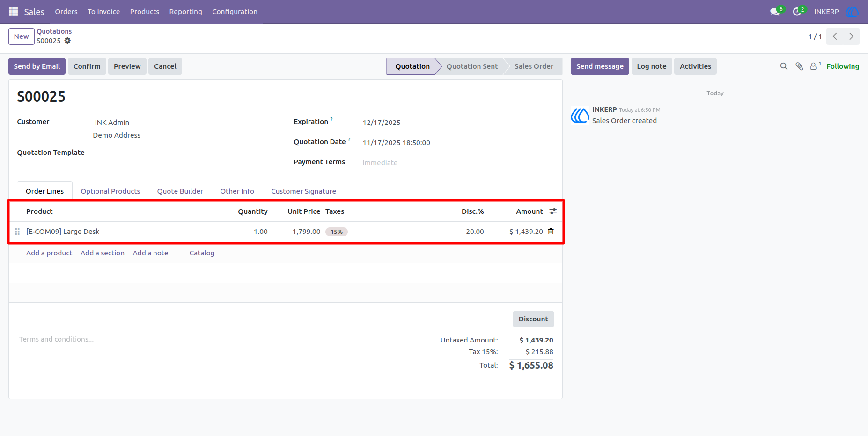868x436 pixels.
Task: Delete the Large Desk order line
Action: click(551, 232)
